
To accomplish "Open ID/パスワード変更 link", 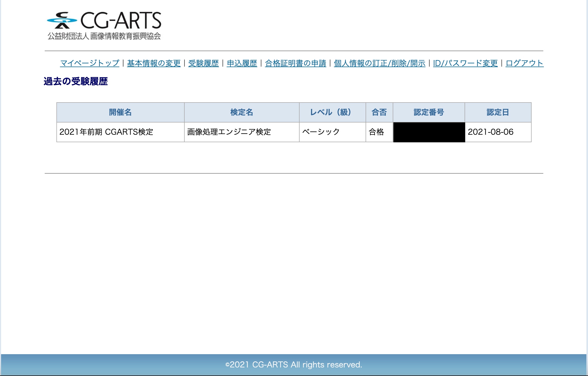I will [465, 63].
